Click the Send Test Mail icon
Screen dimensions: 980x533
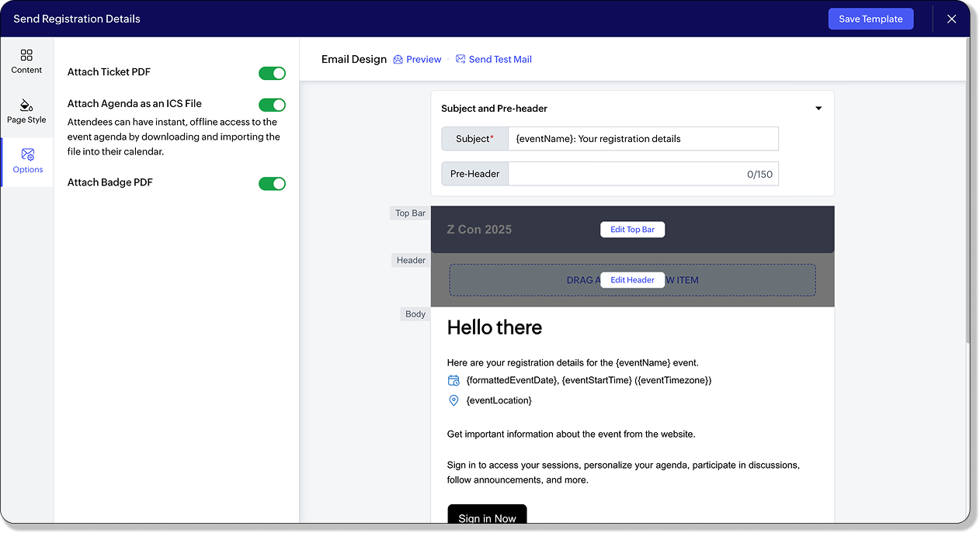(460, 59)
